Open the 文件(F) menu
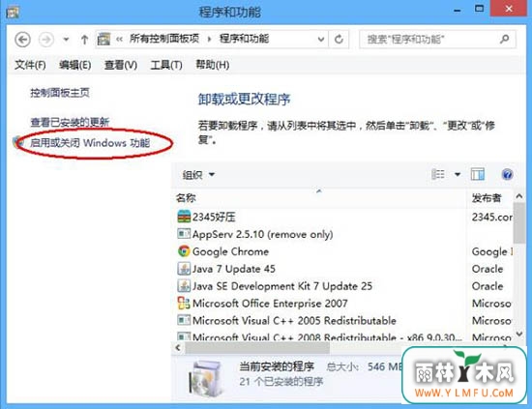The width and height of the screenshot is (532, 409). [30, 65]
